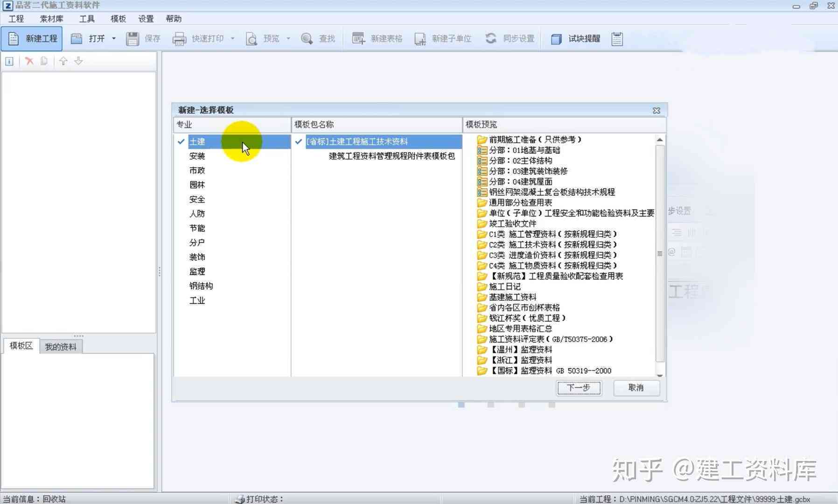Viewport: 838px width, 504px height.
Task: Click C4类 施工物质资料 folder
Action: pyautogui.click(x=553, y=266)
